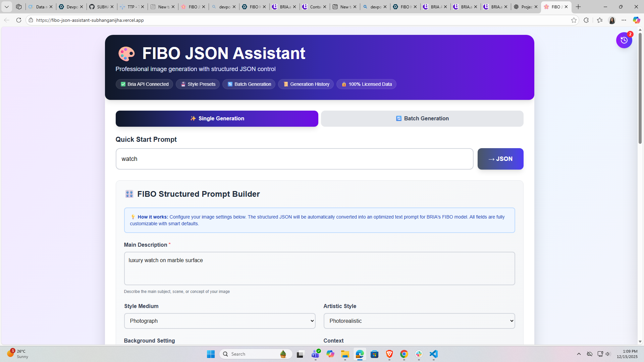Open Visual Studio Code from taskbar

click(434, 354)
